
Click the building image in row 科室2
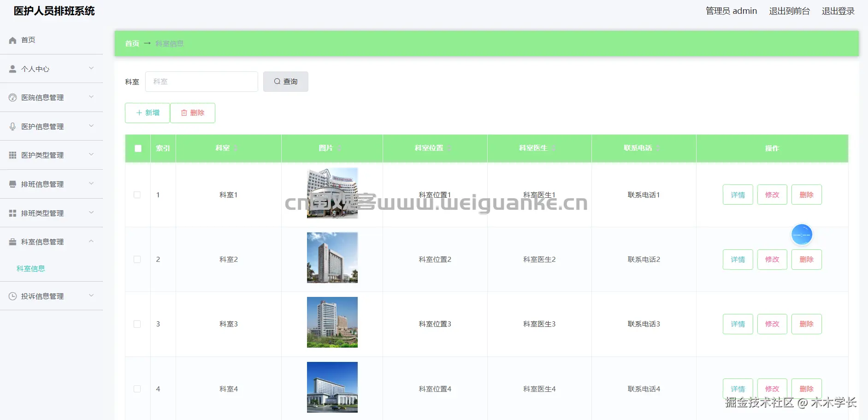[x=332, y=258]
